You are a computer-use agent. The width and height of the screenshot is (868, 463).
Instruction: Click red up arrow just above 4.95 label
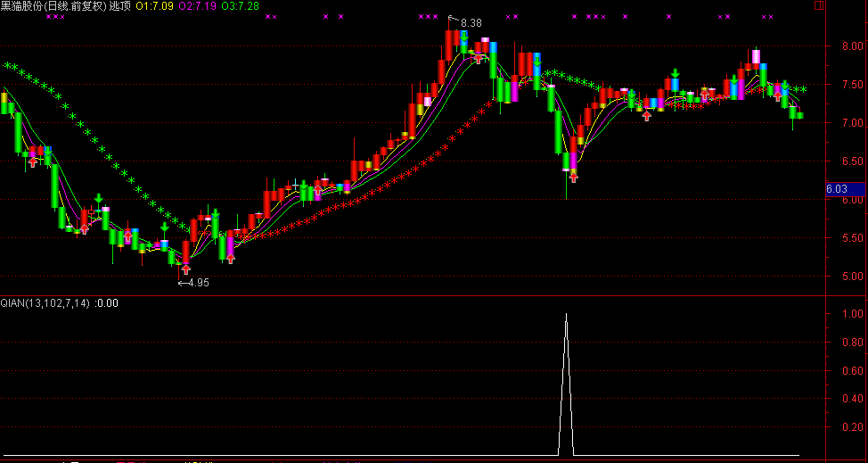(185, 268)
